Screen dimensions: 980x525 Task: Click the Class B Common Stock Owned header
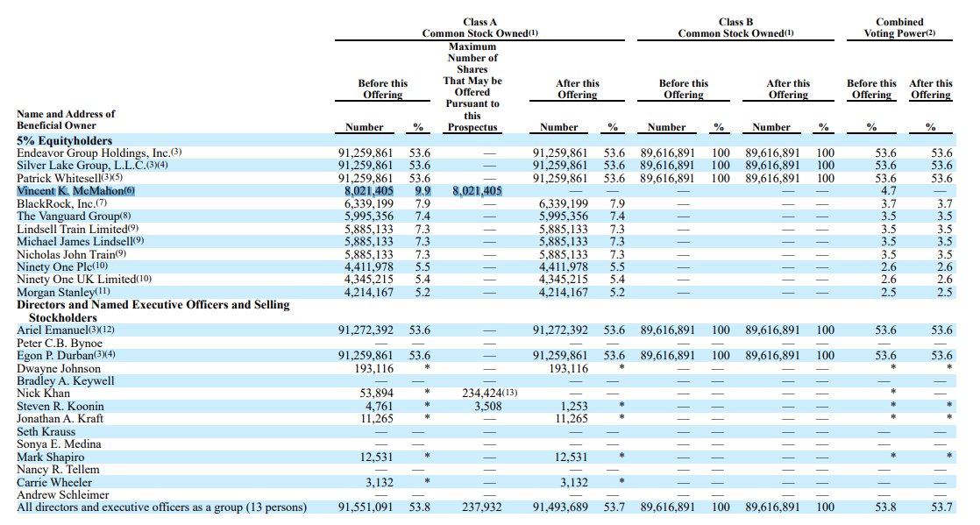(x=735, y=28)
